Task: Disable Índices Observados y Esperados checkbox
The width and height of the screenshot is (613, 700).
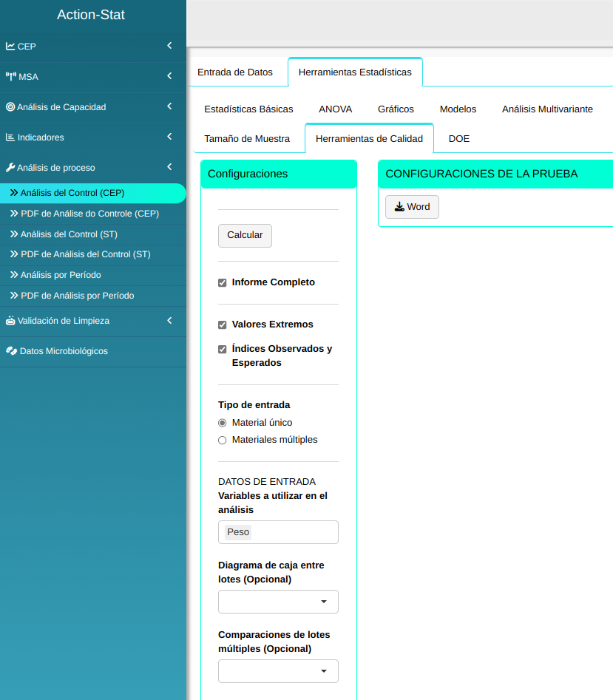Action: click(x=223, y=350)
